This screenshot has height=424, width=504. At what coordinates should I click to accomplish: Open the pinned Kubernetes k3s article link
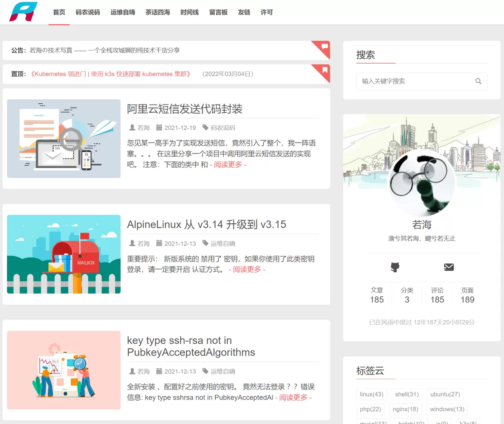click(x=111, y=74)
